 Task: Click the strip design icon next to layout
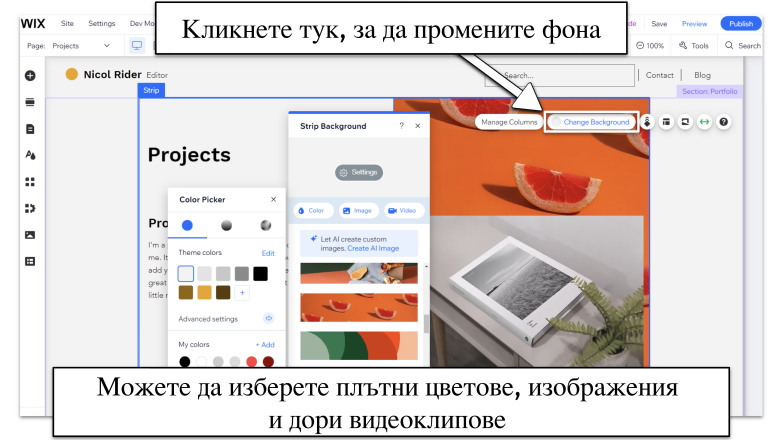(x=685, y=122)
